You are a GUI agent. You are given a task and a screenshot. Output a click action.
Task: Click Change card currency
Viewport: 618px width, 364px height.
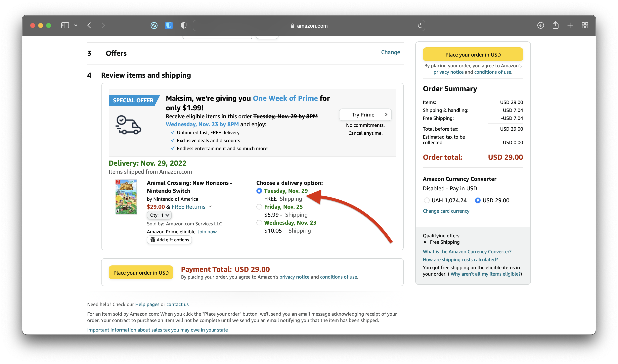coord(446,211)
